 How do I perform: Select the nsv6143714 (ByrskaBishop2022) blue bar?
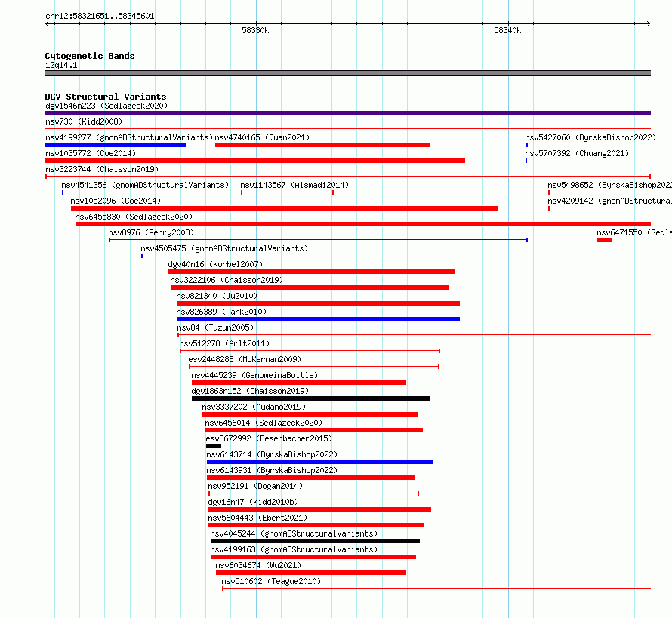[319, 462]
